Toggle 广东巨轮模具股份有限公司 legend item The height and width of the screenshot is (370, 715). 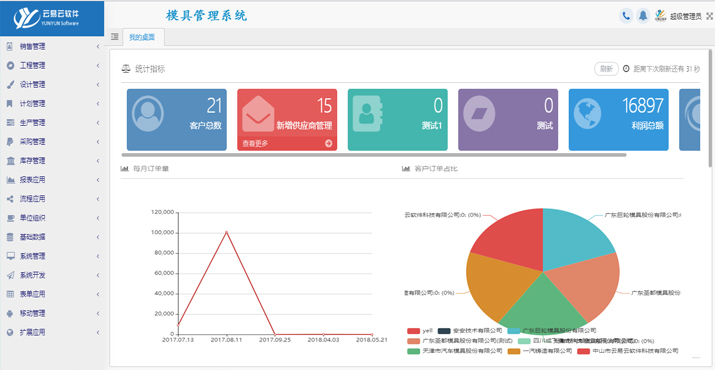pyautogui.click(x=552, y=330)
